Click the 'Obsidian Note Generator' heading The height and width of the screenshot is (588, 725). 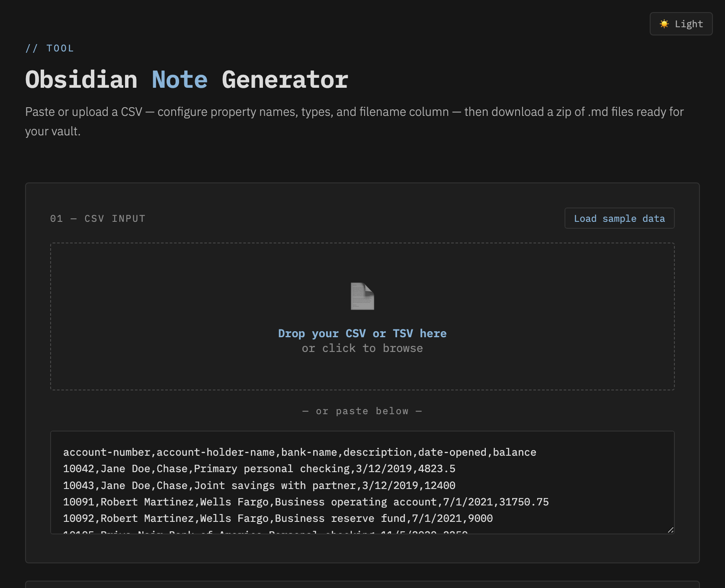186,80
